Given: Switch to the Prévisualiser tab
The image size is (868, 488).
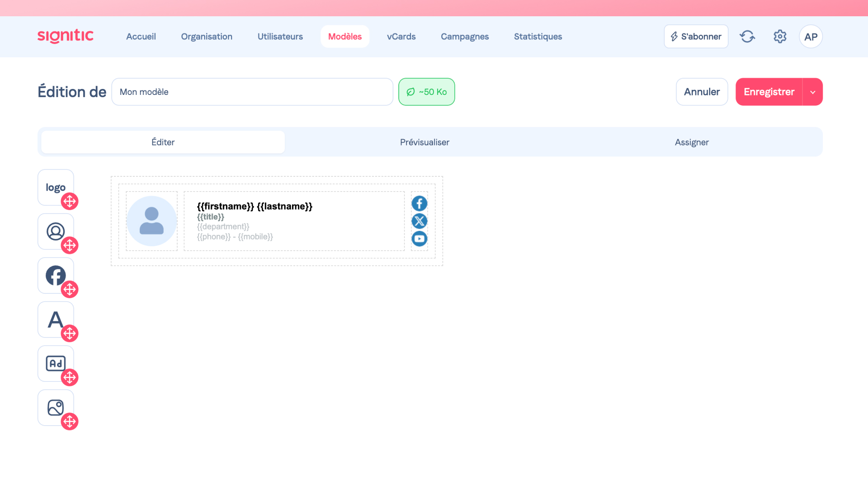Looking at the screenshot, I should pos(425,142).
